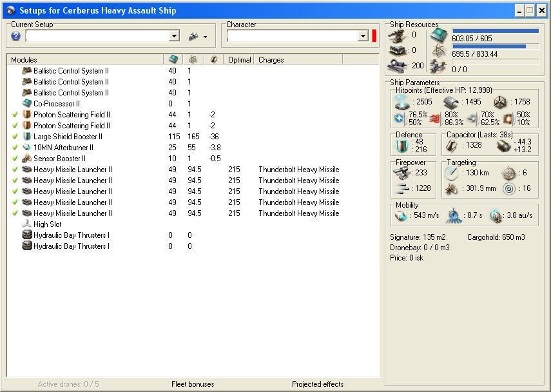
Task: Click the kinetic resistance icon
Action: [x=472, y=119]
